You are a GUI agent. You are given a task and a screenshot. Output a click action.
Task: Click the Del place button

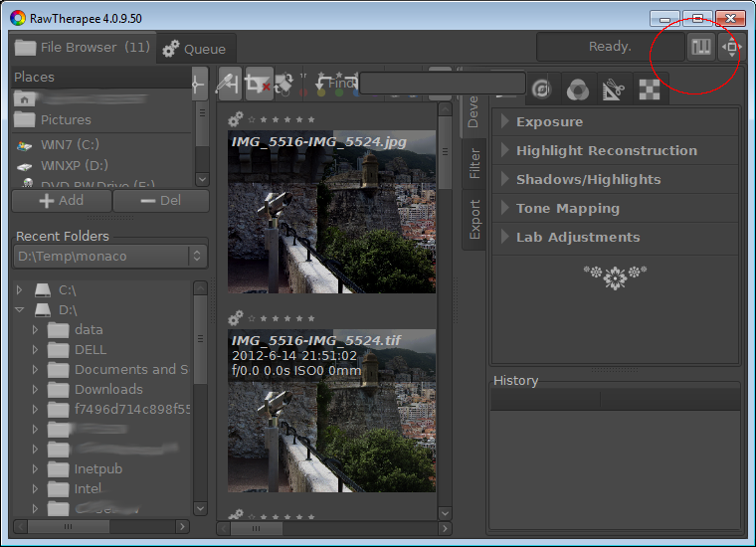point(161,201)
